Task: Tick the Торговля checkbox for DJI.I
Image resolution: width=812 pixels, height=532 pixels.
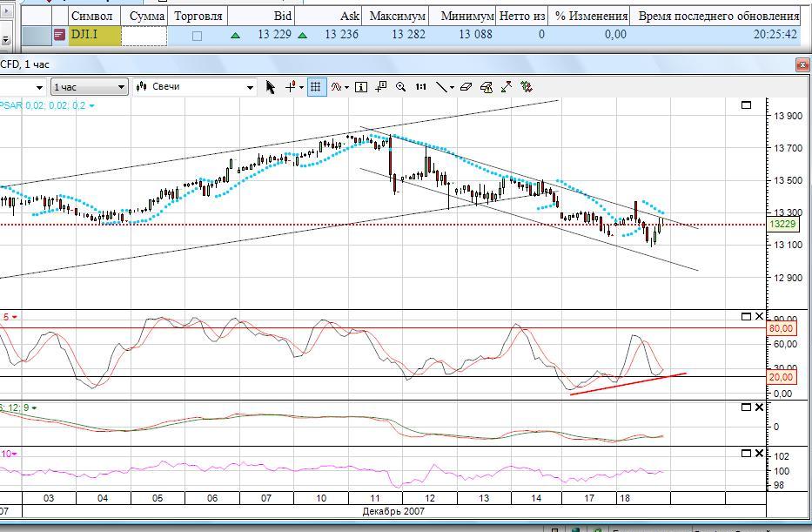Action: click(x=197, y=36)
